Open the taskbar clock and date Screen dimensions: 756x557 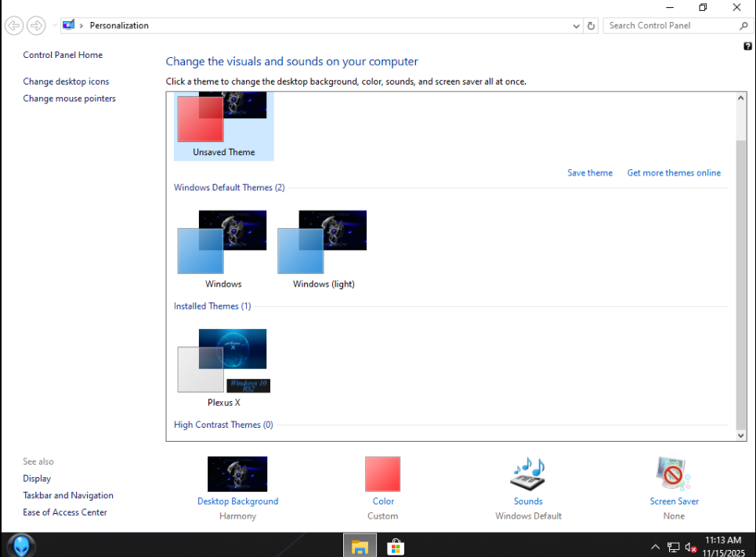(x=723, y=546)
